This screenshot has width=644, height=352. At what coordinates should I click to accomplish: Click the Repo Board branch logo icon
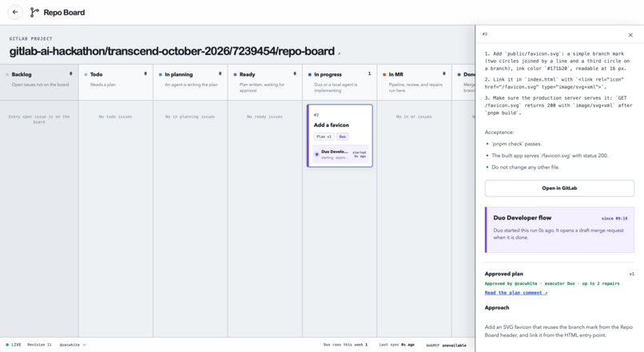click(x=34, y=12)
